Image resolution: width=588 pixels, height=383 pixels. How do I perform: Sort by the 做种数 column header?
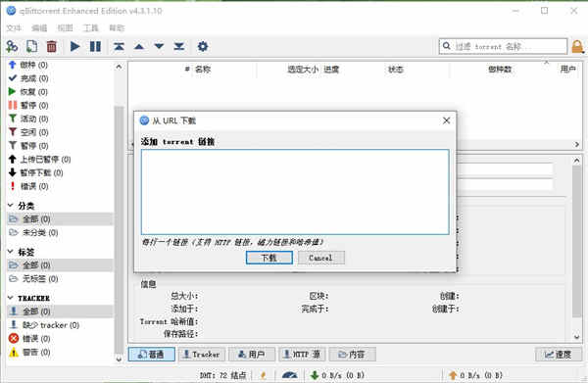click(x=500, y=70)
